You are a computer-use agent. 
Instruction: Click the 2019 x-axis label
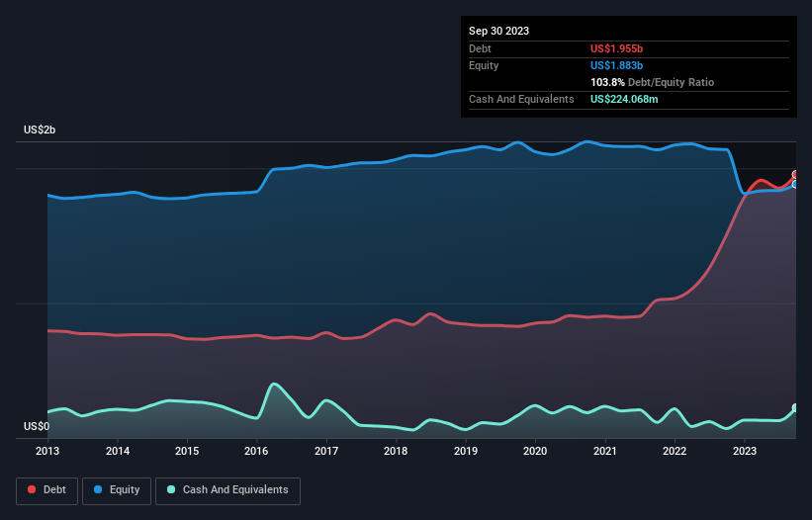pos(466,451)
